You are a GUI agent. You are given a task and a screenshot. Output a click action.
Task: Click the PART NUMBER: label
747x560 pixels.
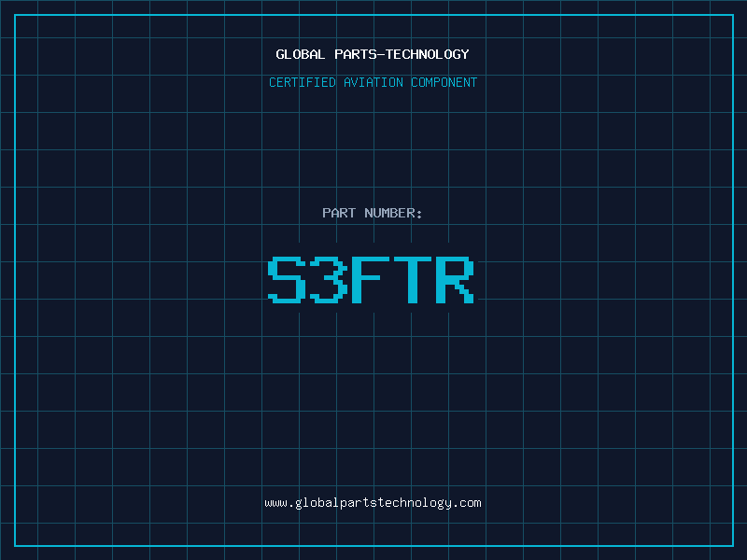click(373, 213)
